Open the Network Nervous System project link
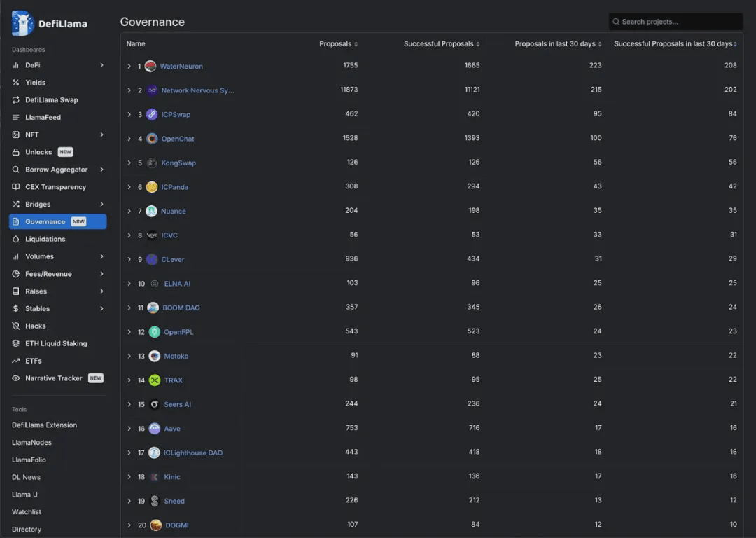This screenshot has height=538, width=756. tap(197, 90)
